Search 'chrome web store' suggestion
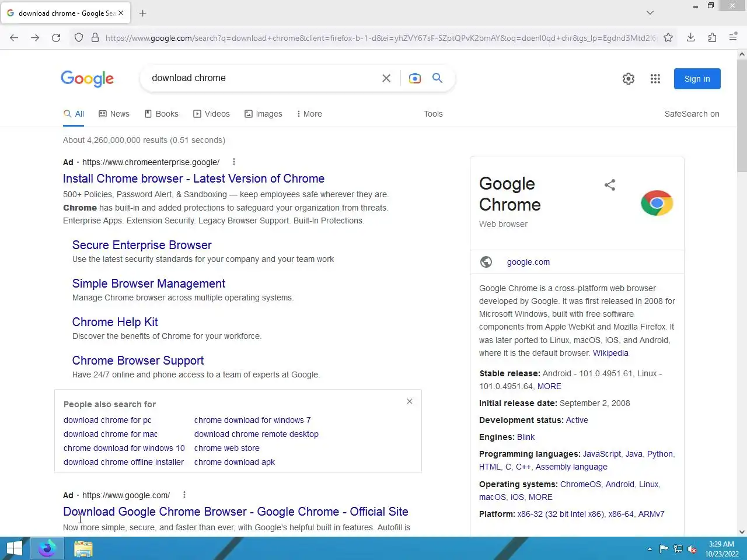This screenshot has height=560, width=747. click(227, 448)
